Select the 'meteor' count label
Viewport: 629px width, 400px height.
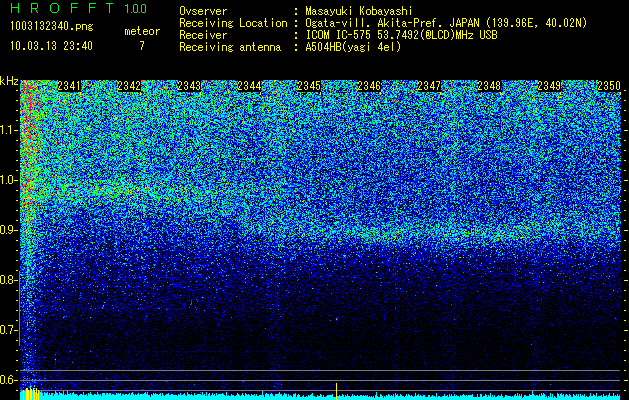tap(142, 31)
